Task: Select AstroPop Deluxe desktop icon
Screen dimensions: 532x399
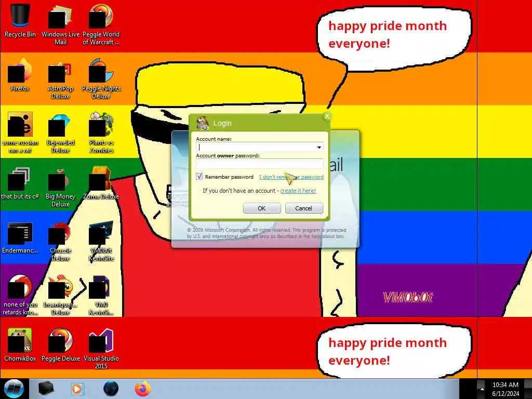Action: tap(60, 79)
